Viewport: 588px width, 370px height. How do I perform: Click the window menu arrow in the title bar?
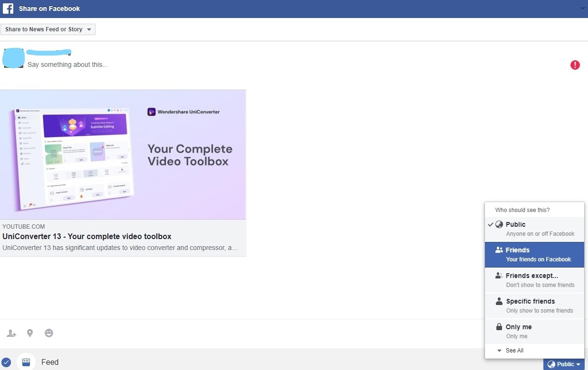tap(583, 9)
